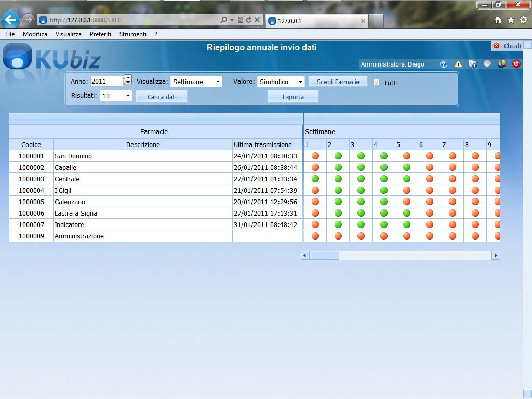The width and height of the screenshot is (532, 399).
Task: Open the Preferiti menu
Action: coord(100,34)
